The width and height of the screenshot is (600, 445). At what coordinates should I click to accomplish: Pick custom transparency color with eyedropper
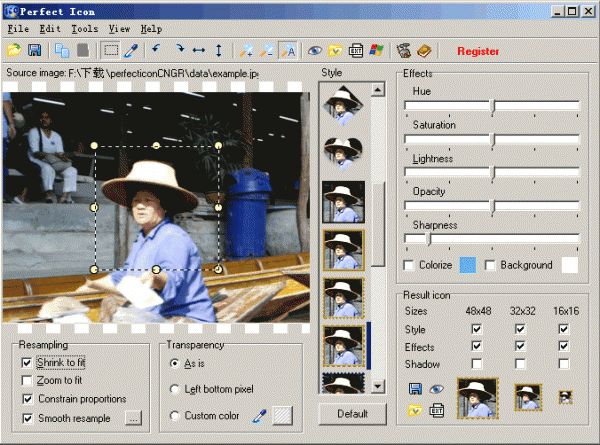click(x=259, y=416)
